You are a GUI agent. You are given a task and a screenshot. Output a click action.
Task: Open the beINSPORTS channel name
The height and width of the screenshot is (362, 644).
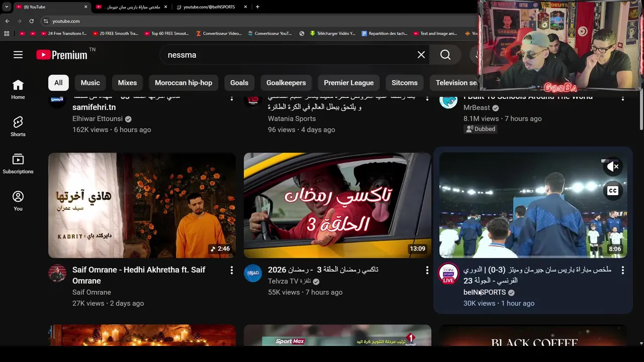(x=485, y=292)
